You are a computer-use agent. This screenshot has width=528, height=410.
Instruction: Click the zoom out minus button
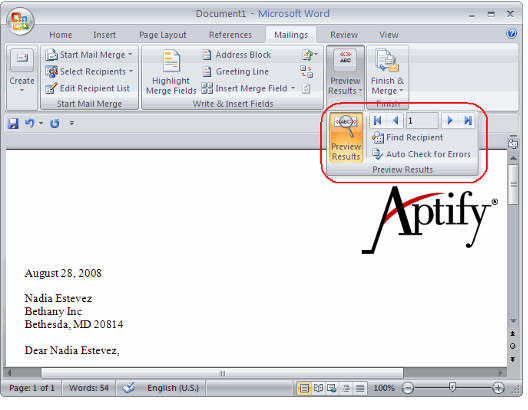click(x=408, y=388)
